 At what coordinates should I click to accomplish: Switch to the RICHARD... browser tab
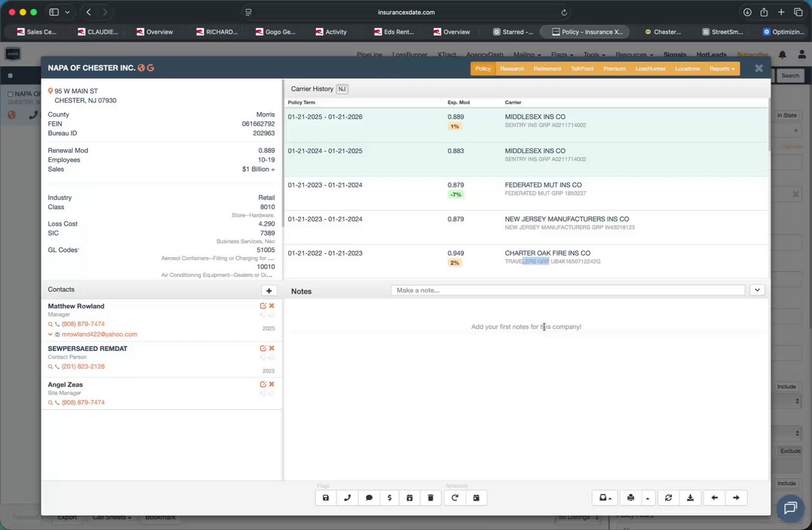[217, 32]
